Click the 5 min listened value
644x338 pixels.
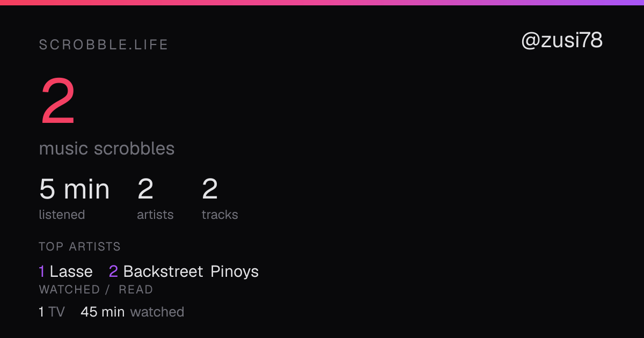pyautogui.click(x=74, y=189)
